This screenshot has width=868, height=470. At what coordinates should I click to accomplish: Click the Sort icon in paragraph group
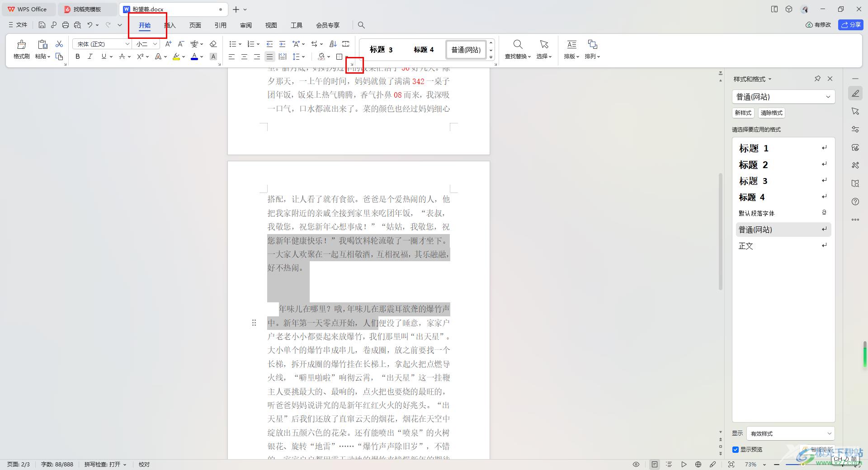[x=333, y=44]
